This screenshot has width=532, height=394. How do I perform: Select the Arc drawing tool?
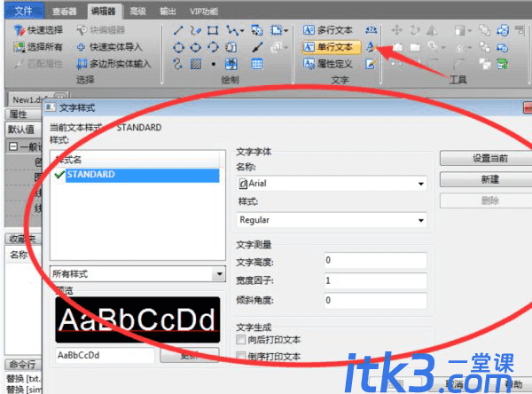(x=213, y=47)
